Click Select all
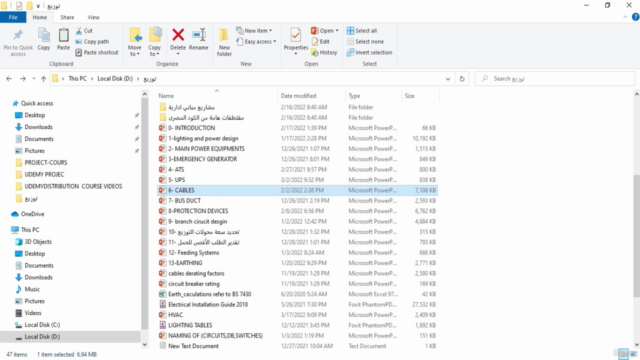Screen dimensions: 640x360 point(362,31)
